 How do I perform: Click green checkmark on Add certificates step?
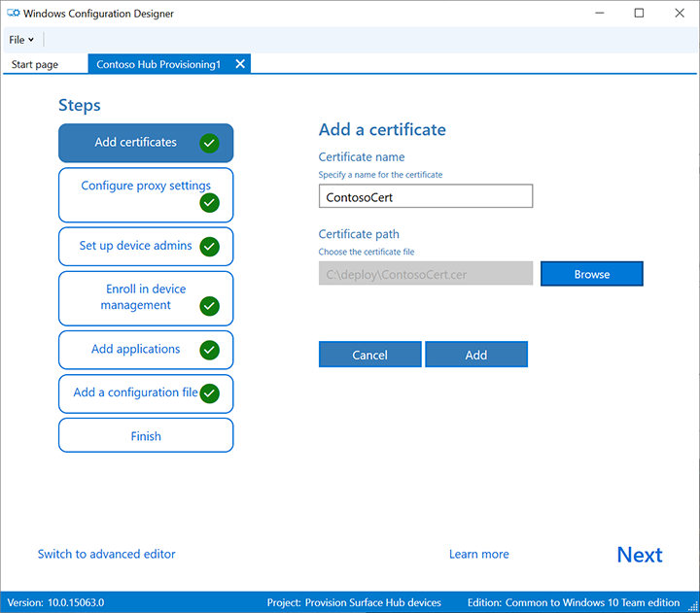[209, 143]
